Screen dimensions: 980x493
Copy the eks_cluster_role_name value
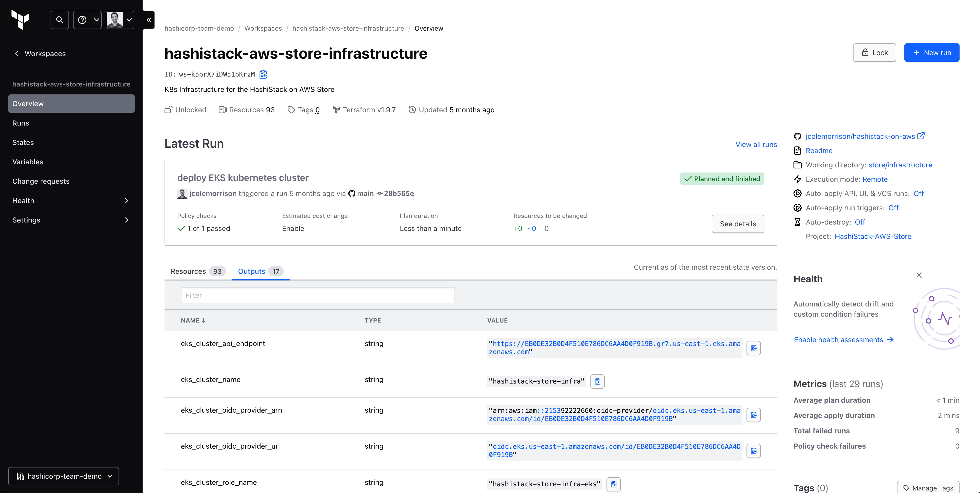pyautogui.click(x=613, y=484)
